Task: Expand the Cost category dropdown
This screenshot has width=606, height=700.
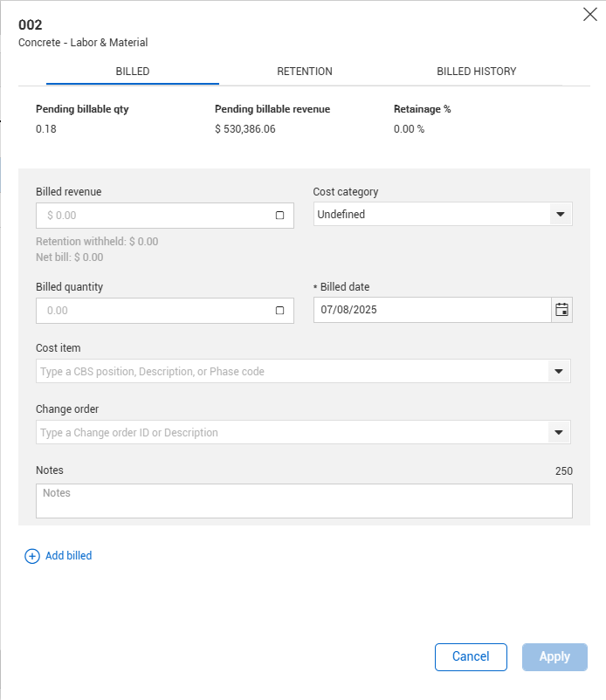Action: coord(560,215)
